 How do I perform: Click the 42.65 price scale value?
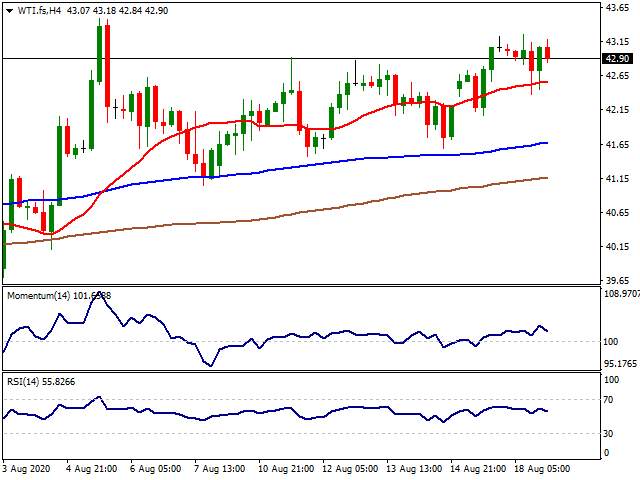click(x=617, y=76)
